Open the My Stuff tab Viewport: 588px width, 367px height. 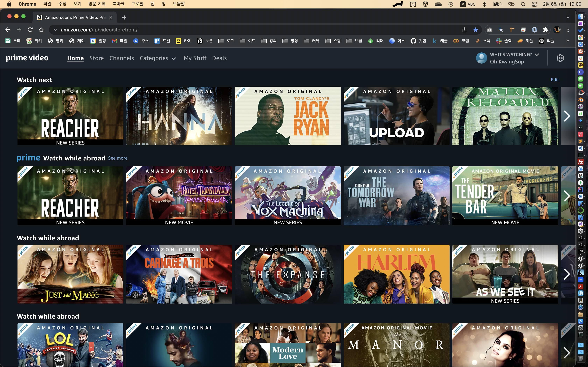pyautogui.click(x=195, y=58)
